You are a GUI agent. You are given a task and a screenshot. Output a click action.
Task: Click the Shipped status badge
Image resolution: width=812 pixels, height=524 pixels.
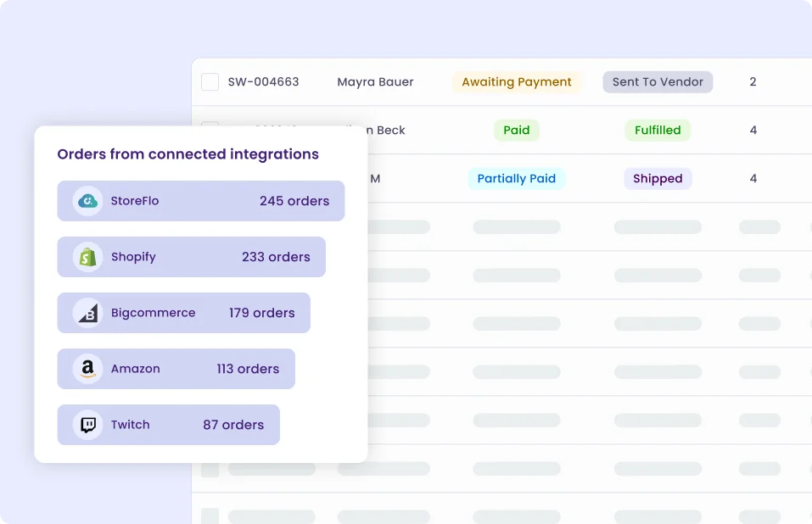(x=658, y=178)
